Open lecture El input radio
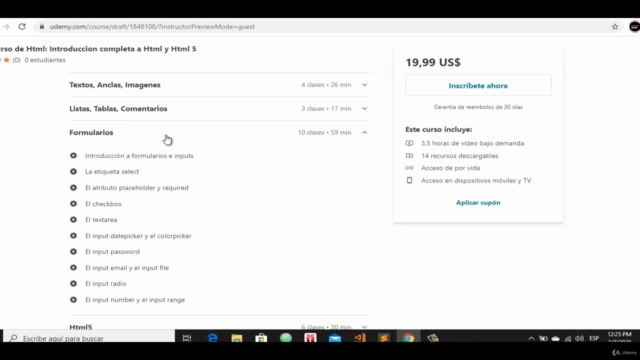 106,284
